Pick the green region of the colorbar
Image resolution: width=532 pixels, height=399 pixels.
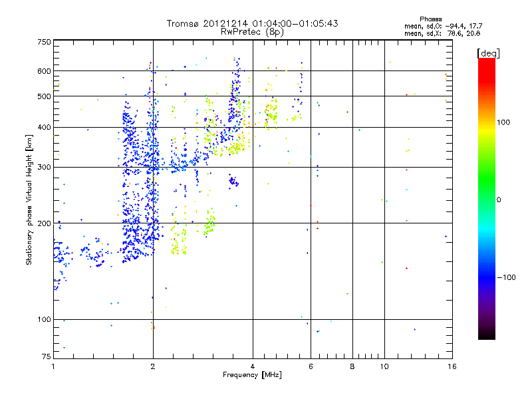click(x=486, y=193)
